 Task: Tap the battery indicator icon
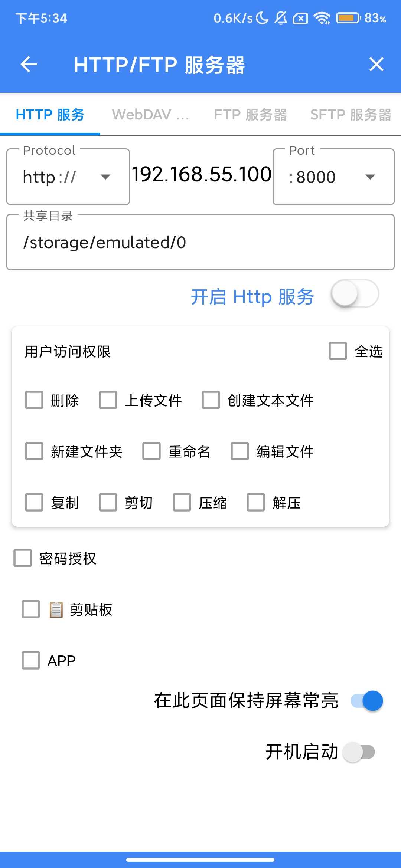click(x=348, y=18)
